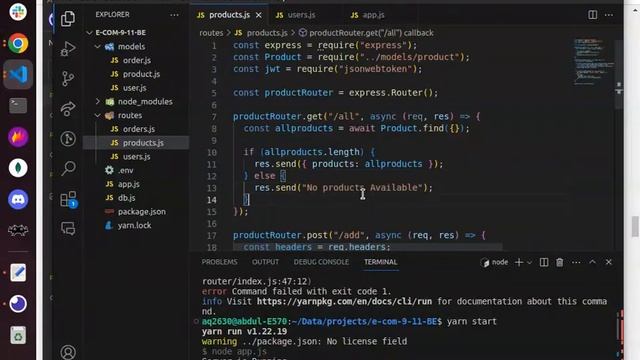Viewport: 640px width, 360px height.
Task: Open yarn.lock file
Action: pyautogui.click(x=134, y=225)
